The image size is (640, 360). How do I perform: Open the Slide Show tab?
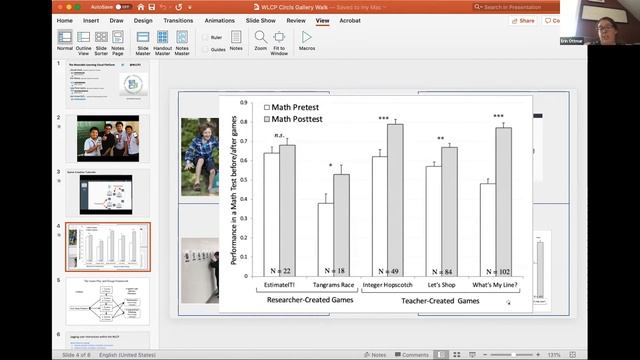pos(260,20)
